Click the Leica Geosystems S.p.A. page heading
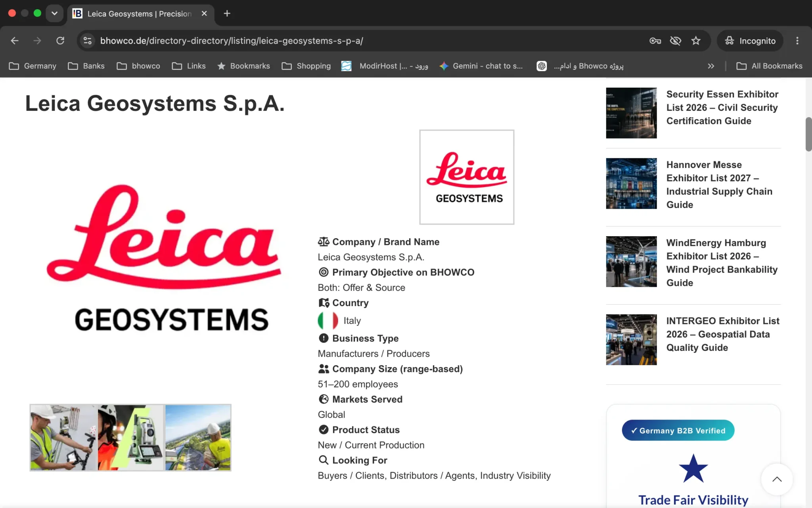 (155, 104)
